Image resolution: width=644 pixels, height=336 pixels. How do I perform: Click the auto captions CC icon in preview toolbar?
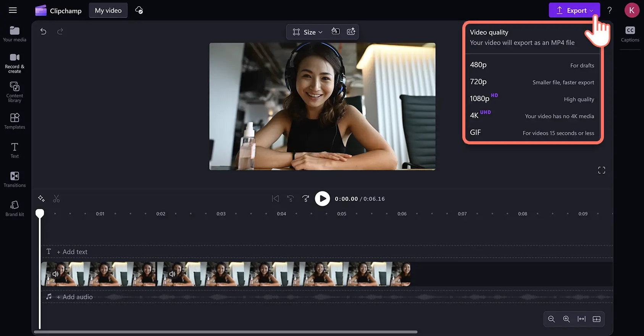click(x=351, y=31)
